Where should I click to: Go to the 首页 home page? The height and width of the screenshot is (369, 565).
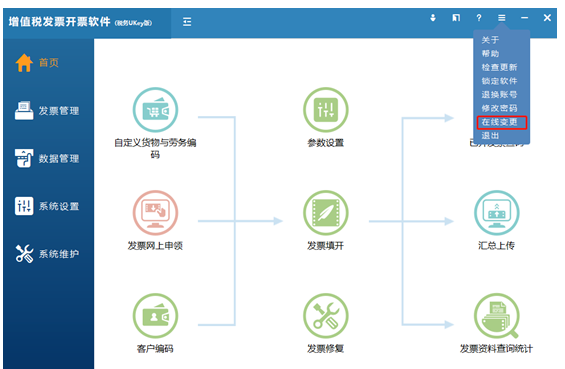pos(37,63)
